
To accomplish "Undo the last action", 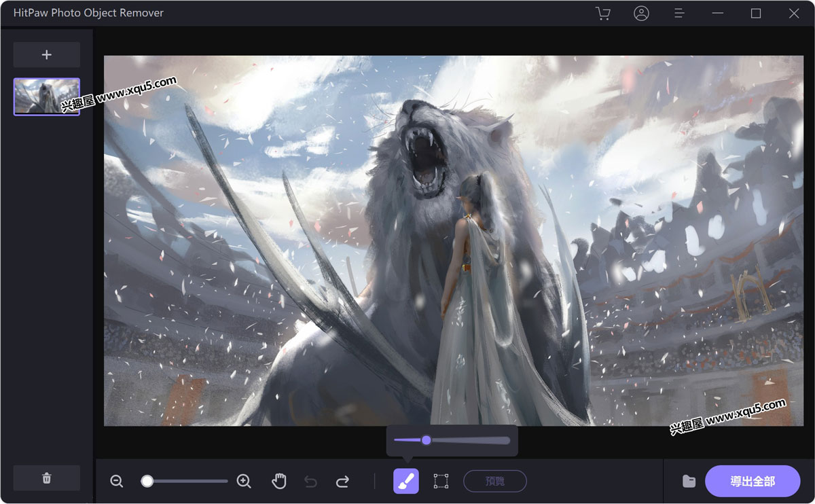I will click(310, 482).
